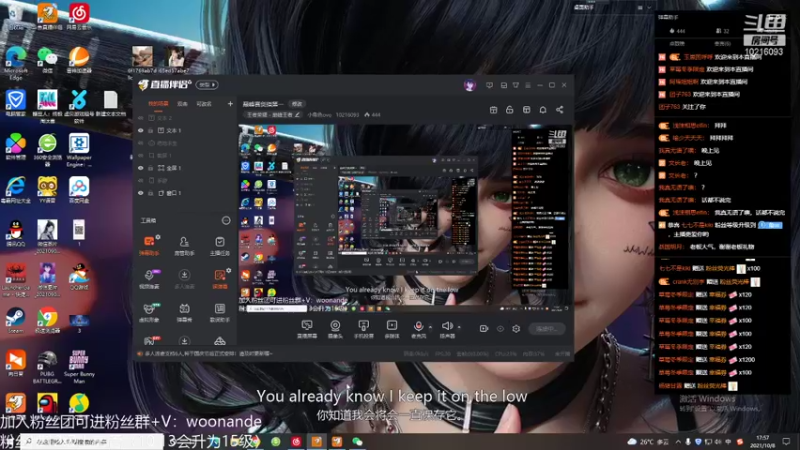Viewport: 800px width, 450px height.
Task: Click the start/stop live button
Action: (546, 329)
